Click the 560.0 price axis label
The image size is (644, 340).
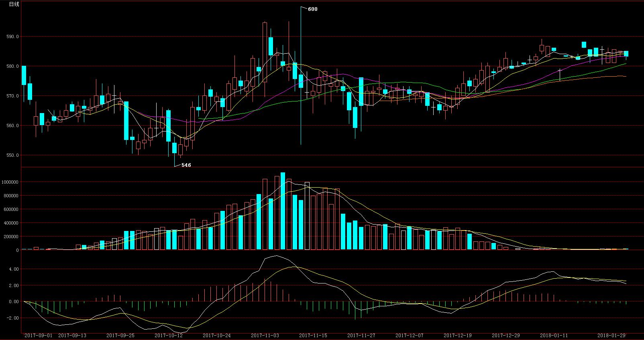12,125
